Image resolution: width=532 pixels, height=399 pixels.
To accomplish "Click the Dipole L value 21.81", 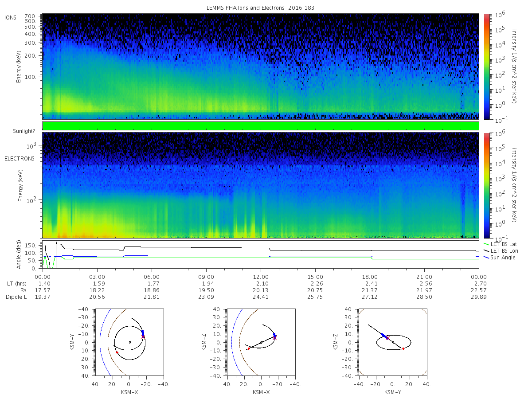I will coord(152,297).
